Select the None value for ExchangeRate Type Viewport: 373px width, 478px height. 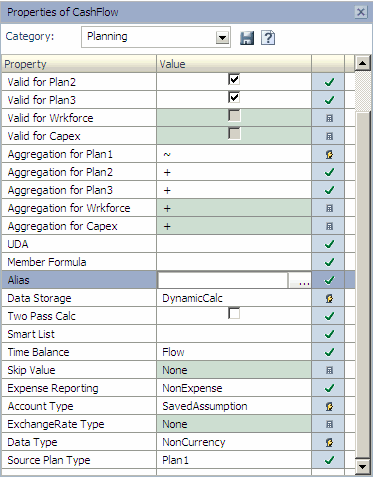[x=175, y=424]
